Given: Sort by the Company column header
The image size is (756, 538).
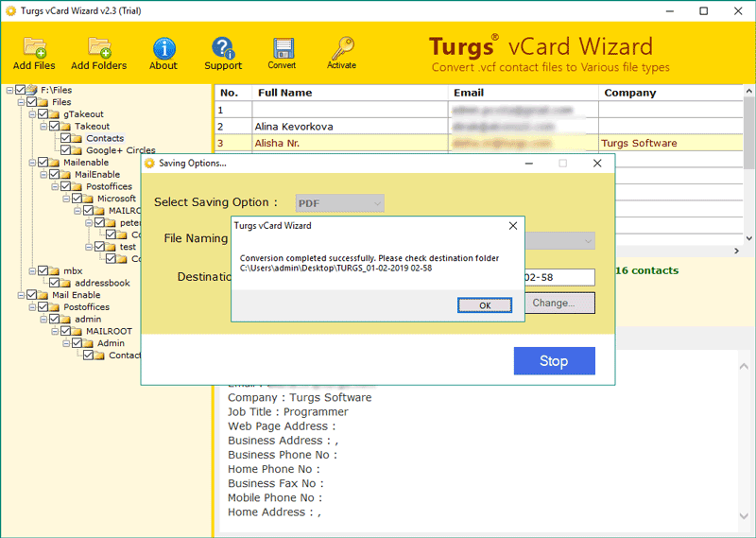Looking at the screenshot, I should coord(671,93).
